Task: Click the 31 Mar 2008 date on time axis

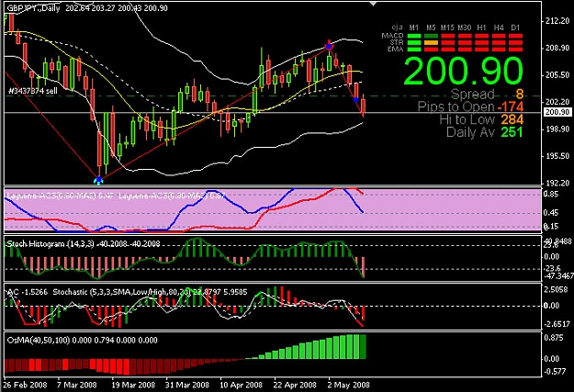Action: pos(187,385)
